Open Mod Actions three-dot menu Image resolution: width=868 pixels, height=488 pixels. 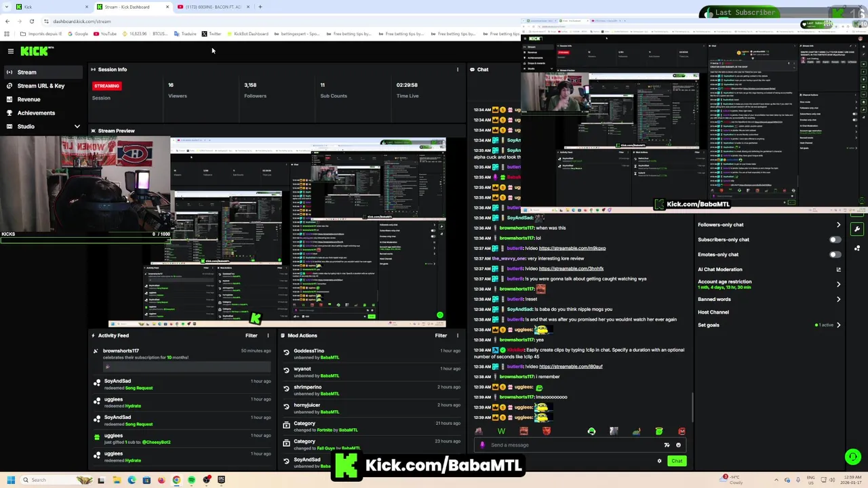click(x=457, y=335)
